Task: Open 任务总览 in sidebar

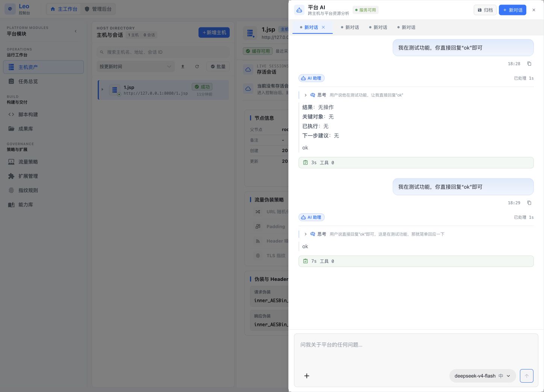Action: [43, 81]
